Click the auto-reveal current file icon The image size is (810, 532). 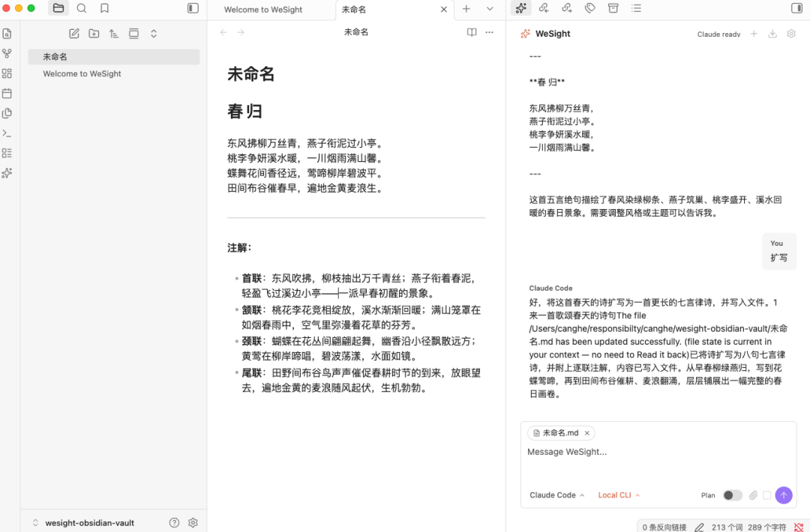133,34
